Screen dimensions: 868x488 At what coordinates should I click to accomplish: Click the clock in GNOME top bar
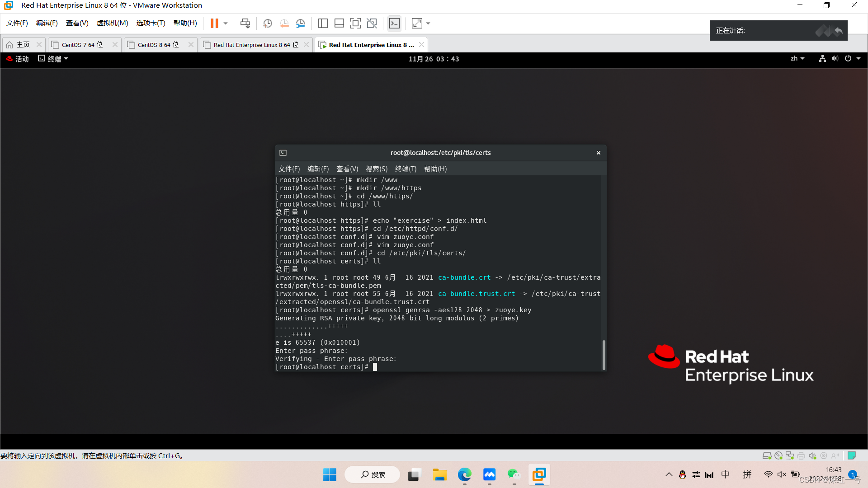(x=434, y=59)
